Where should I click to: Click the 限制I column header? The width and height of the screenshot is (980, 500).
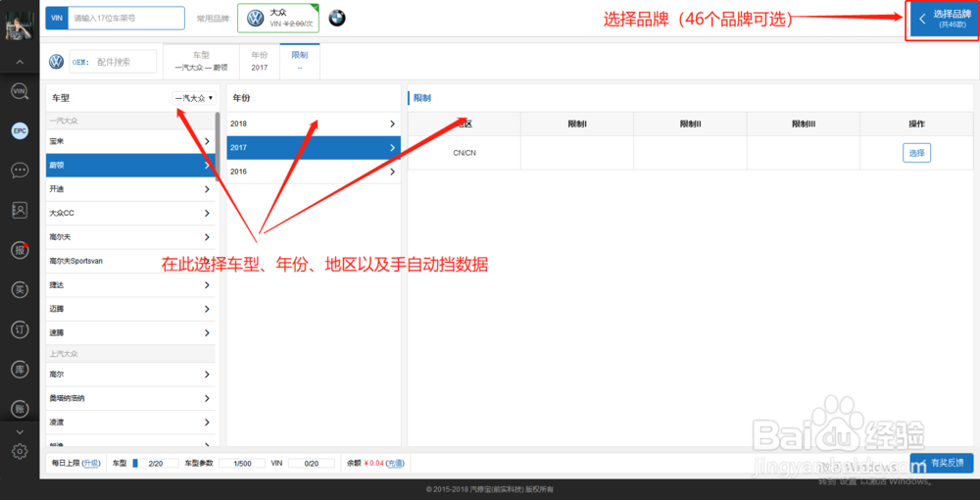pos(577,124)
